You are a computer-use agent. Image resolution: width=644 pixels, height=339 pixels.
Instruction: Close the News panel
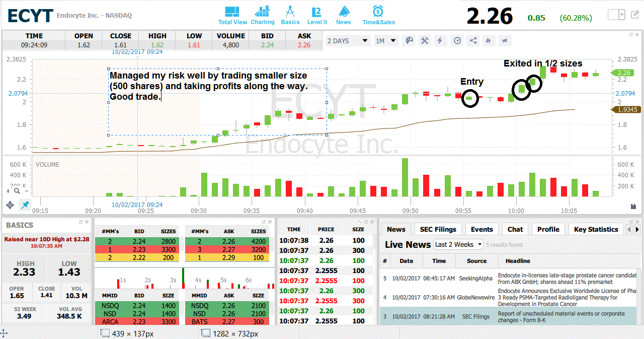(637, 222)
